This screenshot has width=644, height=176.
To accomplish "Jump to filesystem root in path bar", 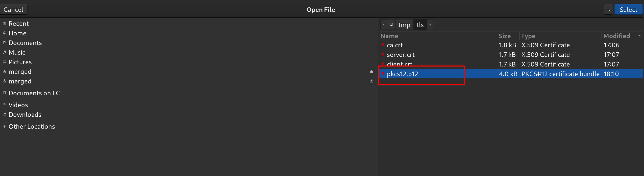I will coord(391,25).
